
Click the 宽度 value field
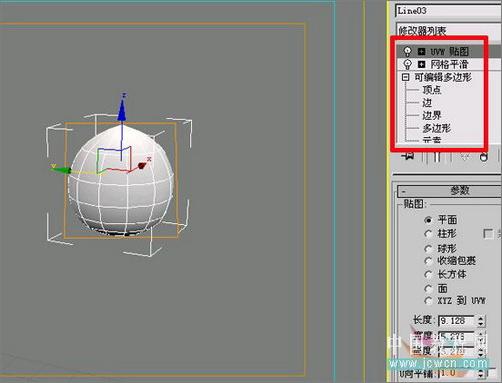point(457,336)
